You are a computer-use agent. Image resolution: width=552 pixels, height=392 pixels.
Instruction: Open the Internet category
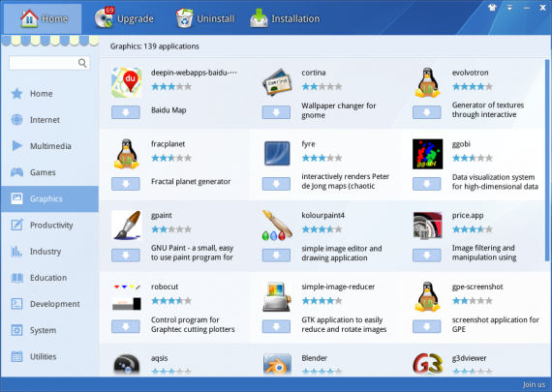pyautogui.click(x=49, y=120)
